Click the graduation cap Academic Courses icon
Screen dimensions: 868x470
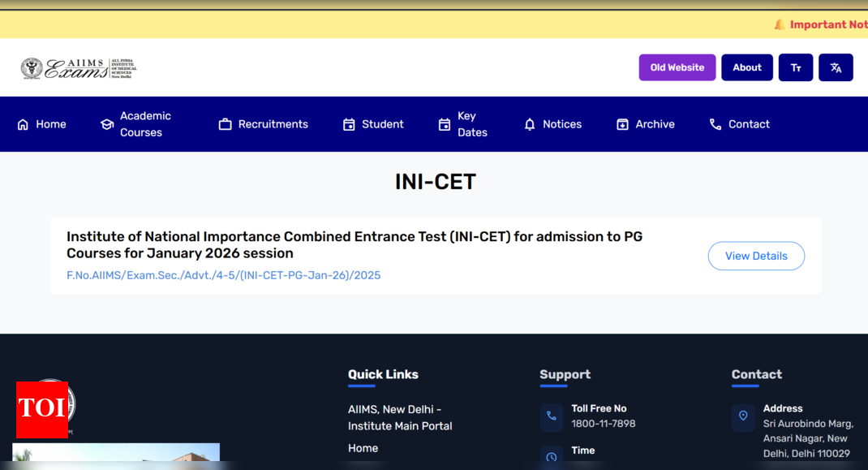(107, 124)
